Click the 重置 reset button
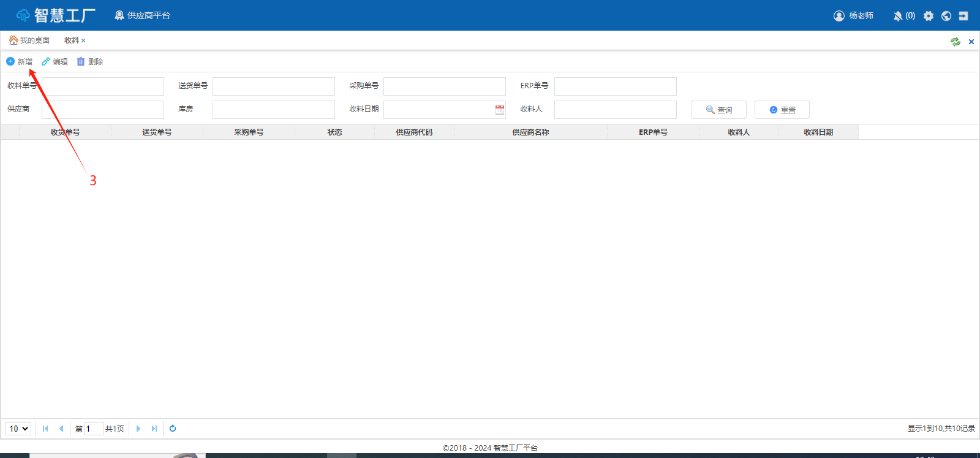This screenshot has height=458, width=980. point(782,110)
